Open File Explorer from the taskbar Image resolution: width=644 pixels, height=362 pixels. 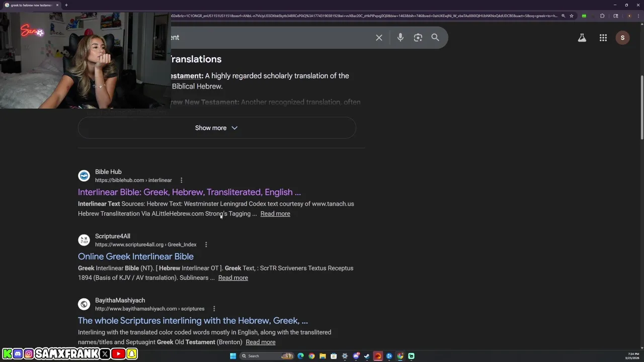pyautogui.click(x=323, y=356)
